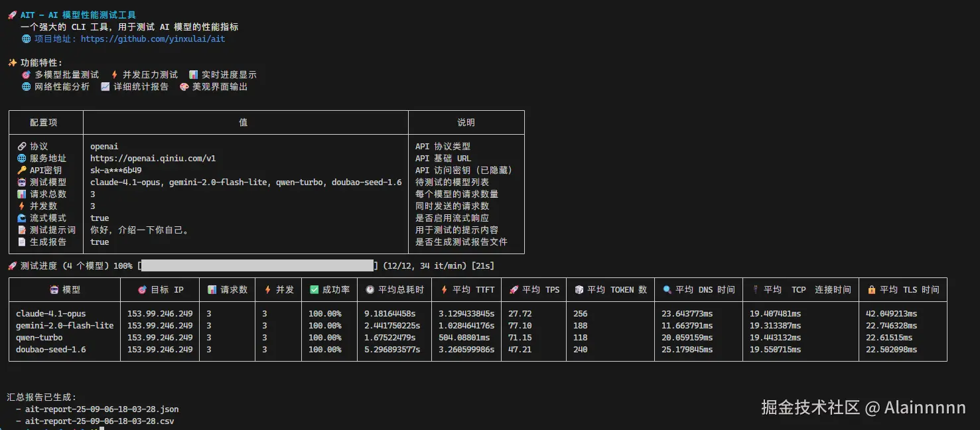Click TTFT value 3.260599986s
The height and width of the screenshot is (430, 980).
tap(466, 350)
